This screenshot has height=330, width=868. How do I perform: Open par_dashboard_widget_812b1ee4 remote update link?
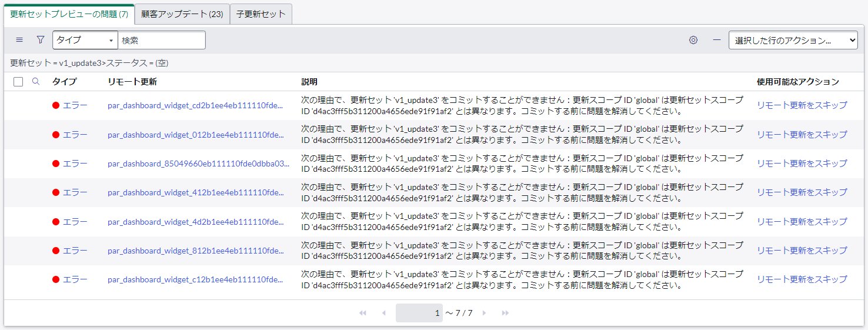[196, 251]
